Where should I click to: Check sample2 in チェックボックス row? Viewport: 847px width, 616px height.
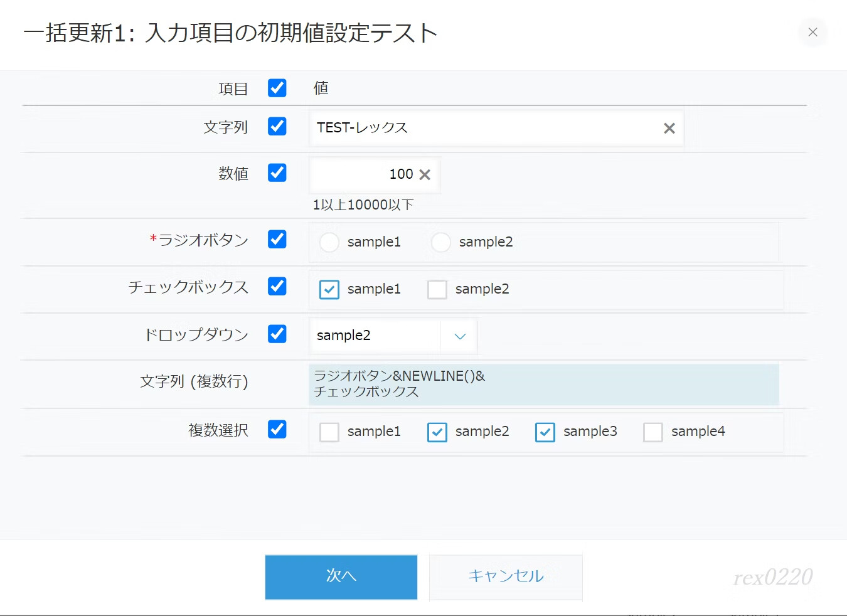[x=437, y=290]
